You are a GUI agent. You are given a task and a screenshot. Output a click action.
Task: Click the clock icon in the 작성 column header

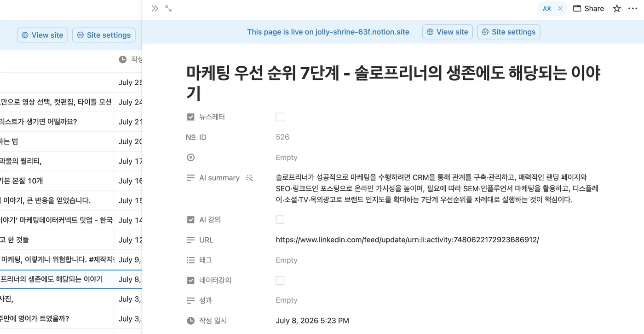click(x=122, y=59)
